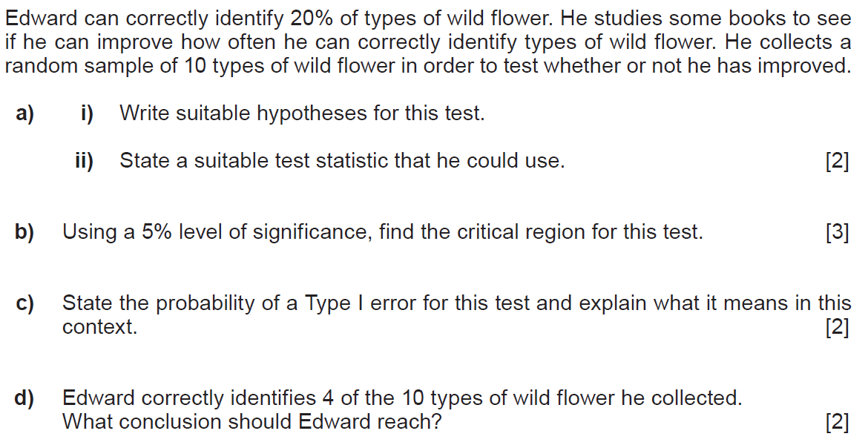Click the [2] marks for part c

[x=837, y=327]
